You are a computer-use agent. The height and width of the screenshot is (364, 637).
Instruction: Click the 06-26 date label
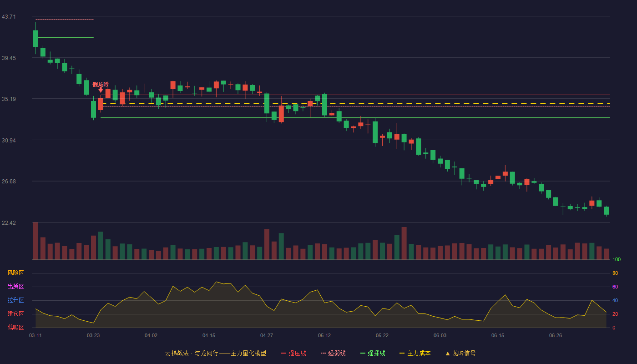[556, 335]
